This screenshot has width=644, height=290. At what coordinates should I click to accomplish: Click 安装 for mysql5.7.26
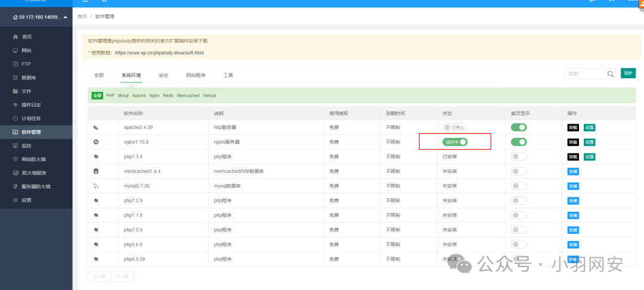pyautogui.click(x=573, y=186)
